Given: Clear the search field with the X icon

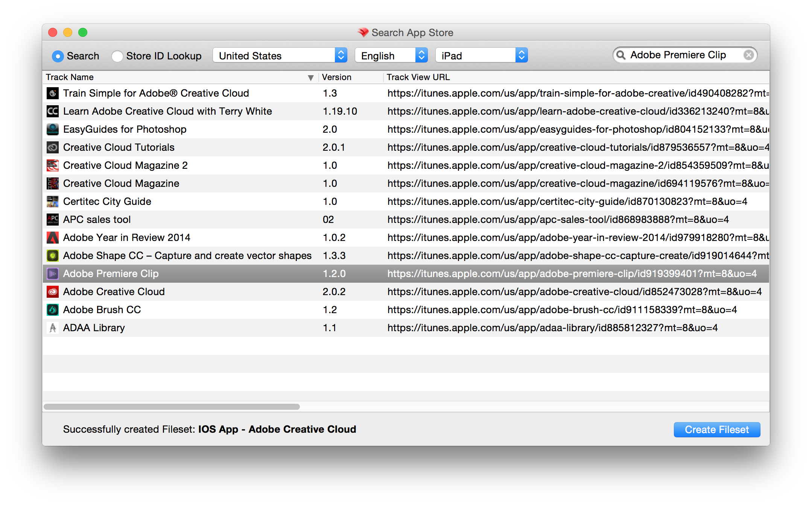Looking at the screenshot, I should coord(749,55).
